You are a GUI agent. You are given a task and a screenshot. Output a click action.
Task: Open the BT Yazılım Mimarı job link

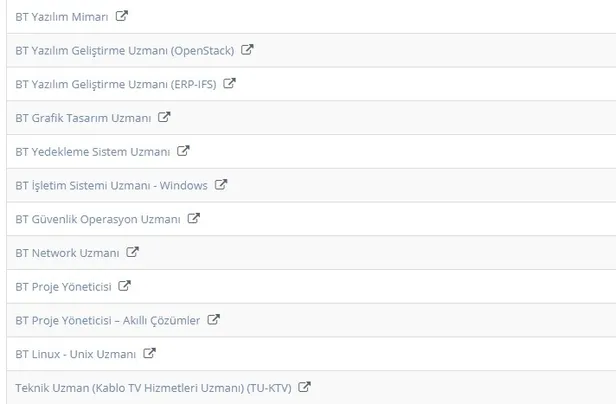coord(62,17)
